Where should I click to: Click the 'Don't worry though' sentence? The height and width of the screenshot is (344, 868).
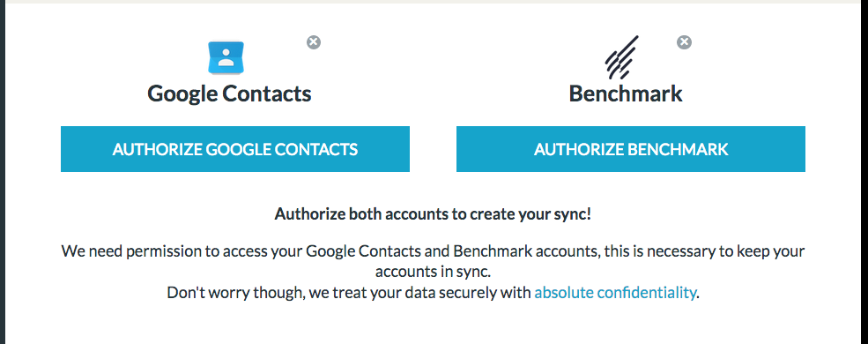(434, 293)
